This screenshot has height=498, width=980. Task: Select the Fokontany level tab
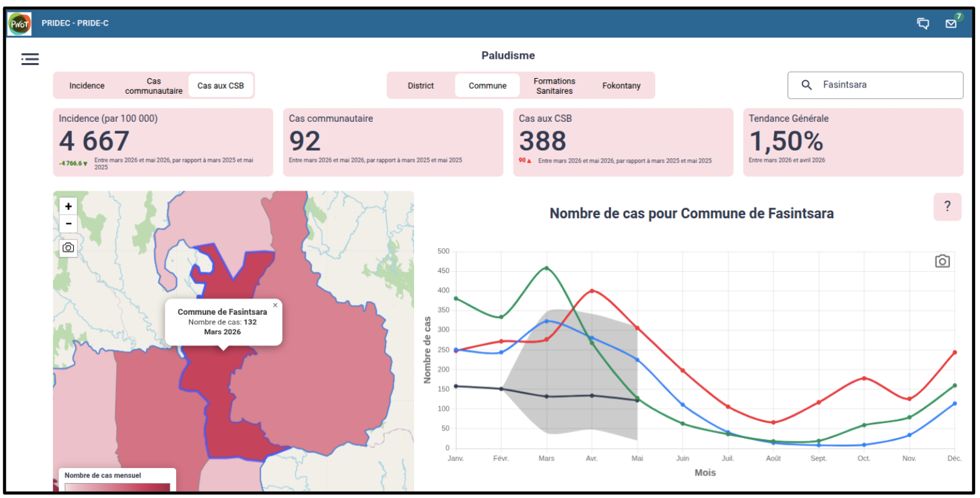tap(621, 86)
